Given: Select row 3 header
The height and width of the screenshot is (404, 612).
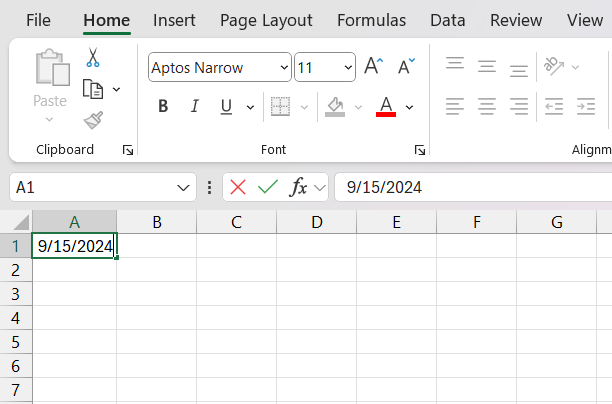Looking at the screenshot, I should click(x=16, y=294).
